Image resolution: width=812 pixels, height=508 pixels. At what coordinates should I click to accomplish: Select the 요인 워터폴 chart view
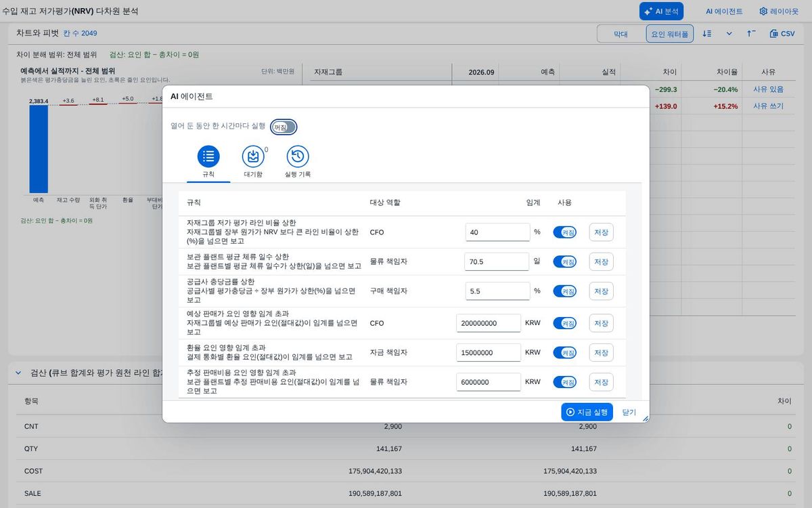tap(670, 34)
